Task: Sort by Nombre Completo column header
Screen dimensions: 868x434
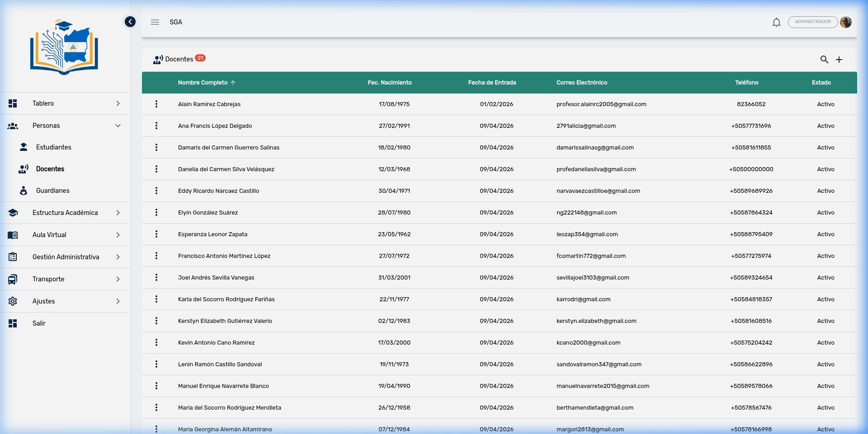Action: pos(203,83)
